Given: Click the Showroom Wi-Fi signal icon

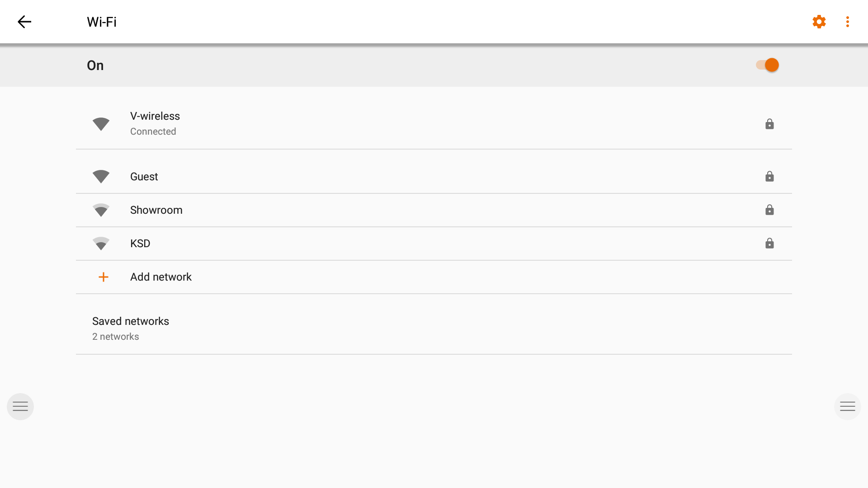Looking at the screenshot, I should click(x=101, y=210).
